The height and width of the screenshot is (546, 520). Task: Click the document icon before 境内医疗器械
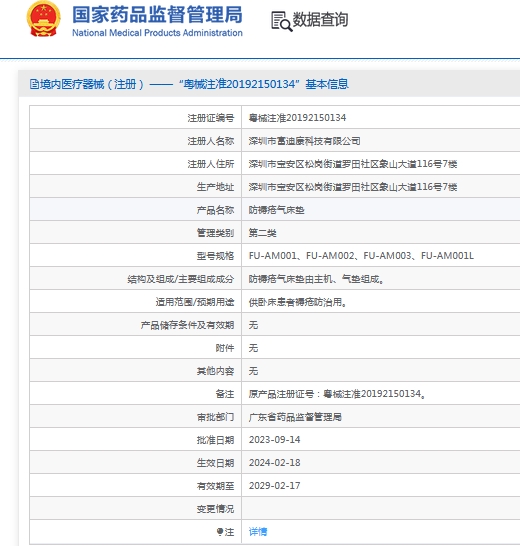click(34, 84)
